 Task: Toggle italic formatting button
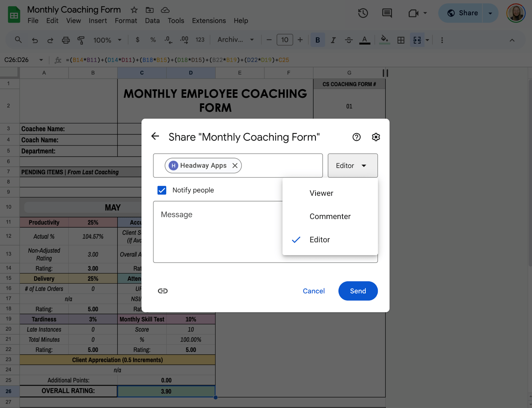click(x=333, y=40)
